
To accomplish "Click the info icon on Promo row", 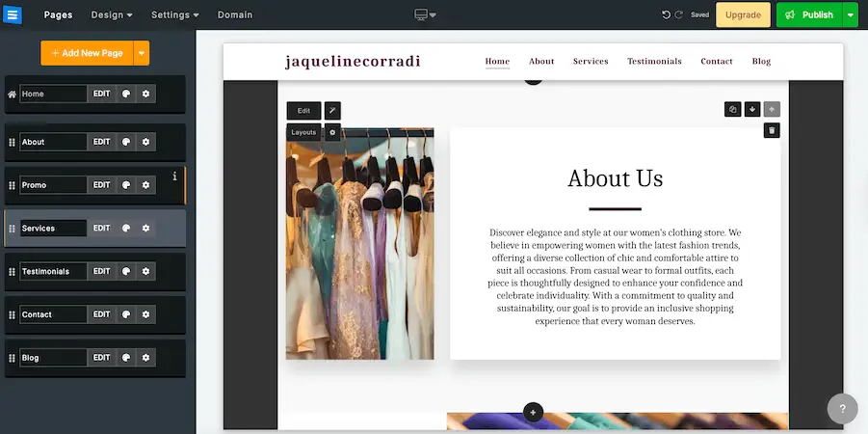I will tap(175, 176).
